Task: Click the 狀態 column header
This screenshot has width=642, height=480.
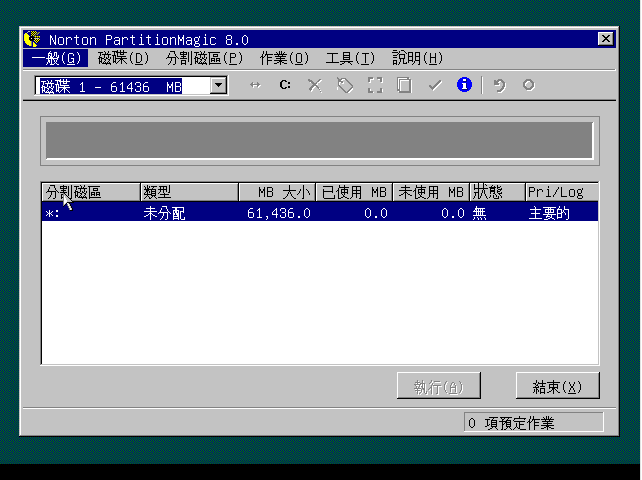Action: (x=497, y=192)
